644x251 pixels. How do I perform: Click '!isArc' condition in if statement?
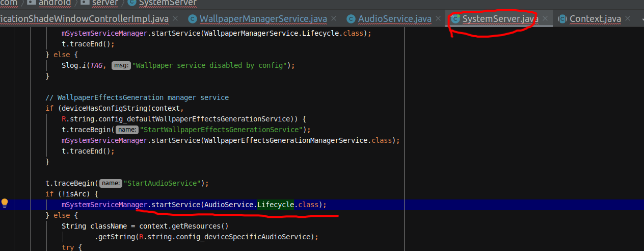[x=77, y=194]
